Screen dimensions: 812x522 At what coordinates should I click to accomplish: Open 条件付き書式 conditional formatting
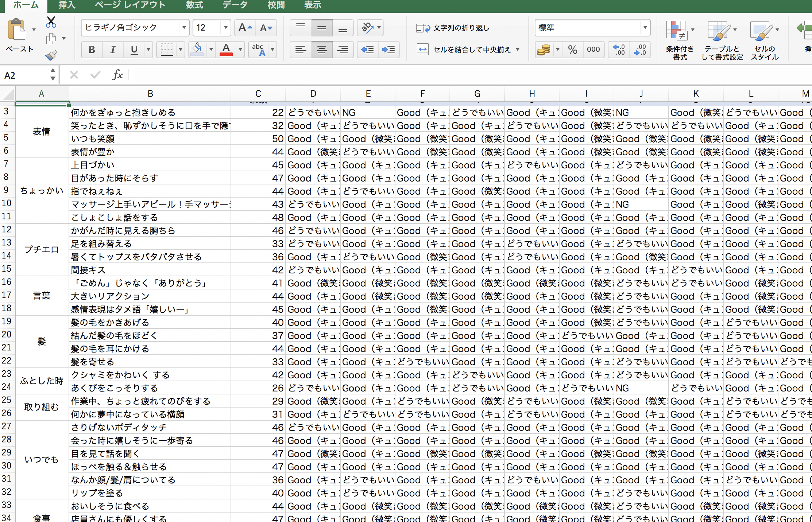680,40
